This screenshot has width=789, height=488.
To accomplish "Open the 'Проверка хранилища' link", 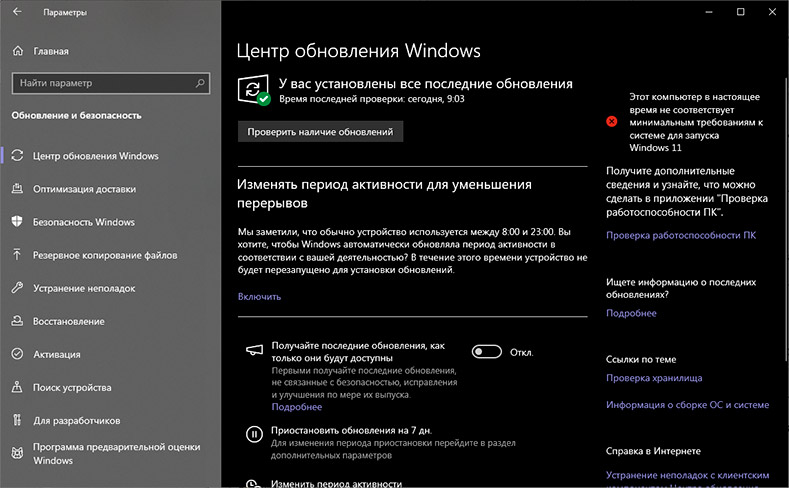I will click(654, 378).
